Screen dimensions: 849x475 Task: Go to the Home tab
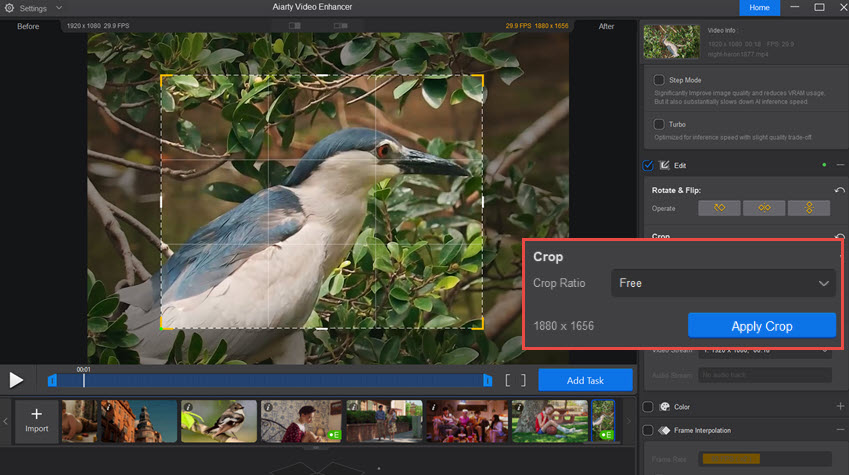759,8
